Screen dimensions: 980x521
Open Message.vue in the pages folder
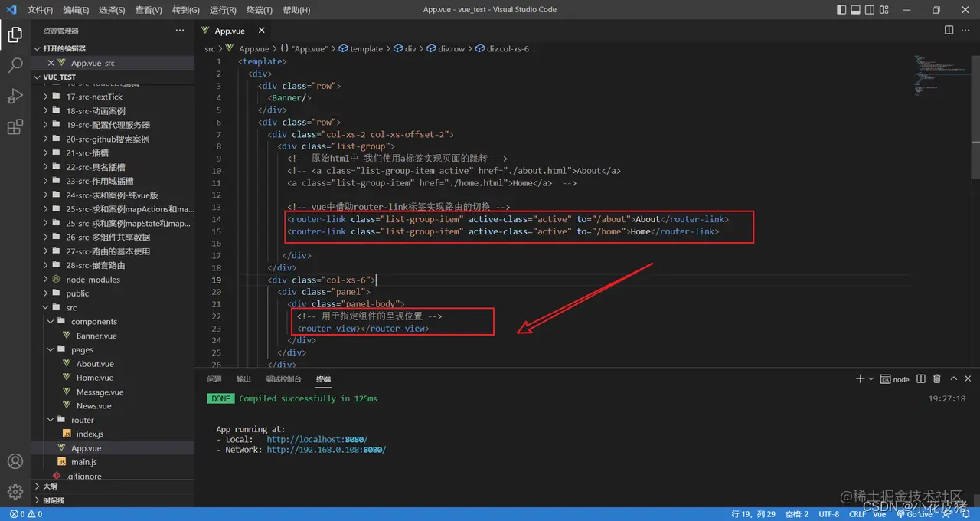tap(100, 392)
